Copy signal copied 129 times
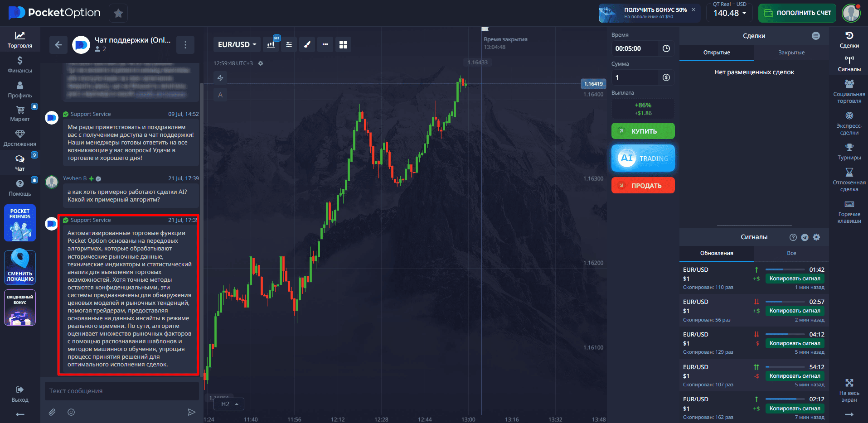Viewport: 868px width, 423px height. click(x=795, y=343)
